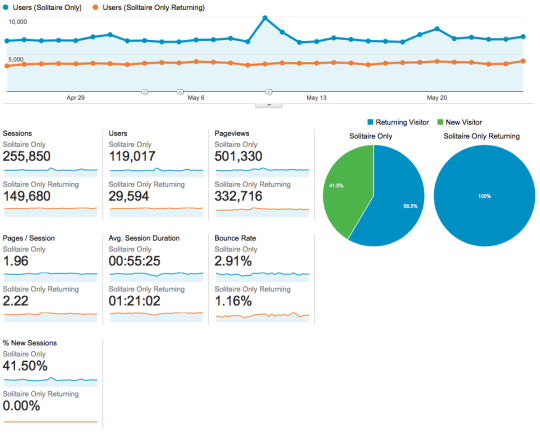Click the last orange data point on chart
The height and width of the screenshot is (433, 540).
pos(523,61)
